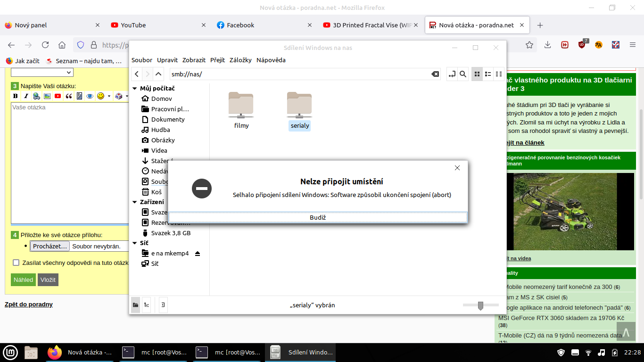Click the colored cube icon in the editor
Viewport: 644px width, 362px height.
point(118,96)
